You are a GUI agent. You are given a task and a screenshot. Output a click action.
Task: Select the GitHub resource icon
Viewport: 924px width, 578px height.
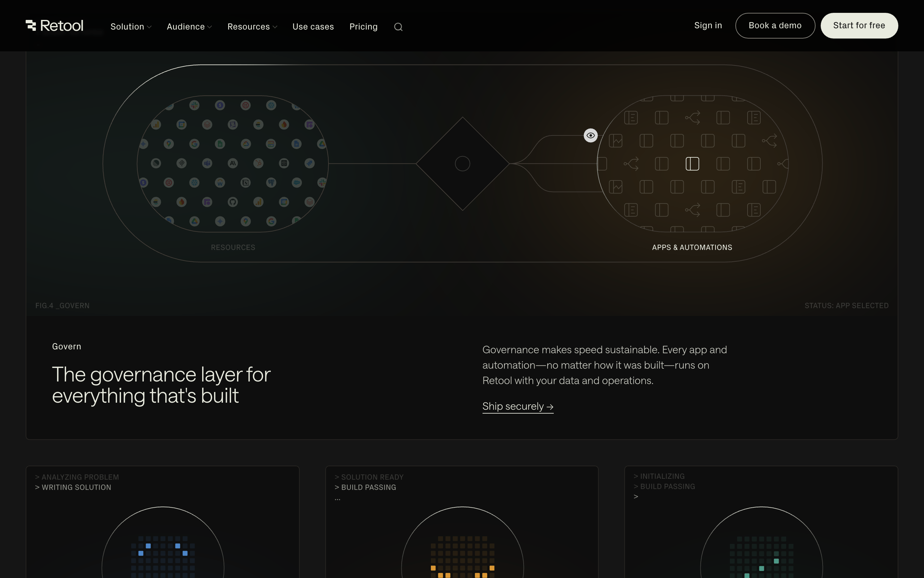point(233,202)
